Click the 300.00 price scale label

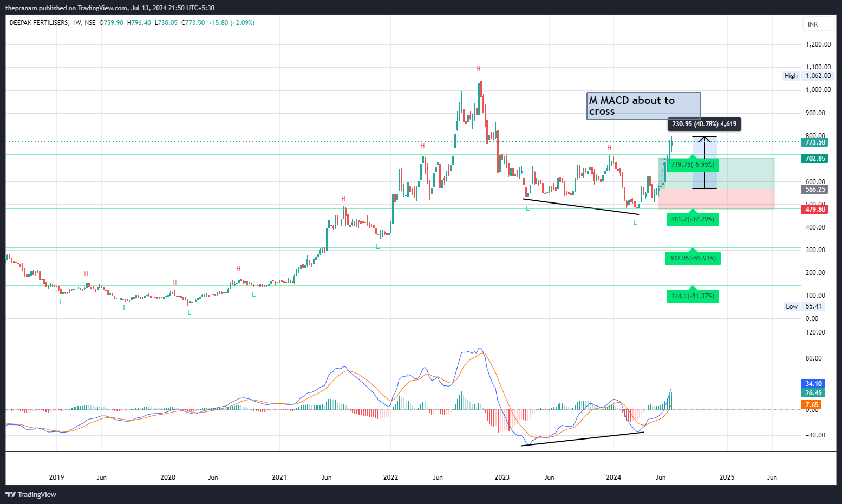point(815,250)
